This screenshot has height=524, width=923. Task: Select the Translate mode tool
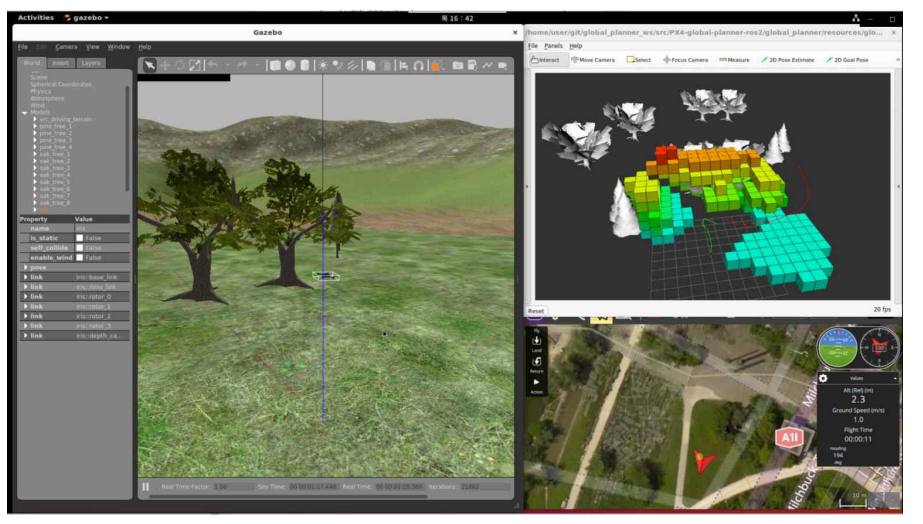tap(165, 65)
